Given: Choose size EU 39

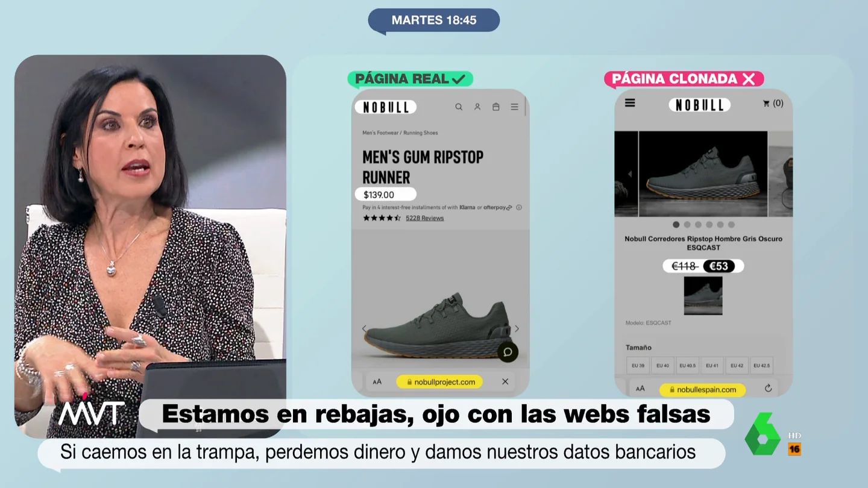Looking at the screenshot, I should pyautogui.click(x=638, y=366).
